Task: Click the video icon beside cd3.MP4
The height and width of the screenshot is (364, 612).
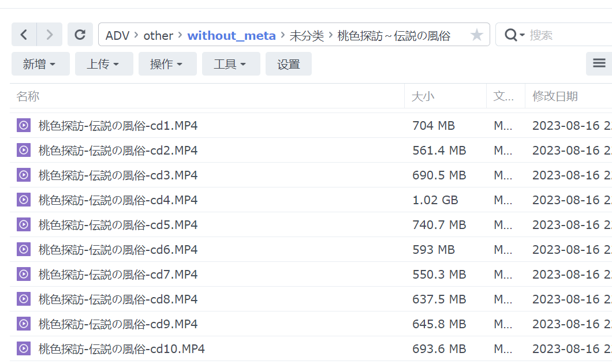Action: [x=23, y=175]
